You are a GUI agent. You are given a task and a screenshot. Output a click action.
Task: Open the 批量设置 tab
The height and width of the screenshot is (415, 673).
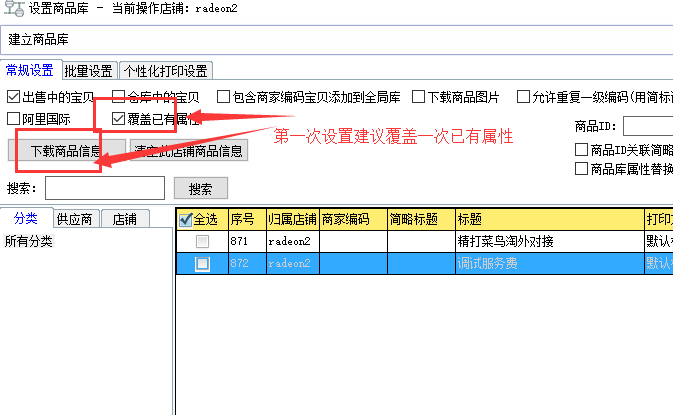tap(89, 71)
